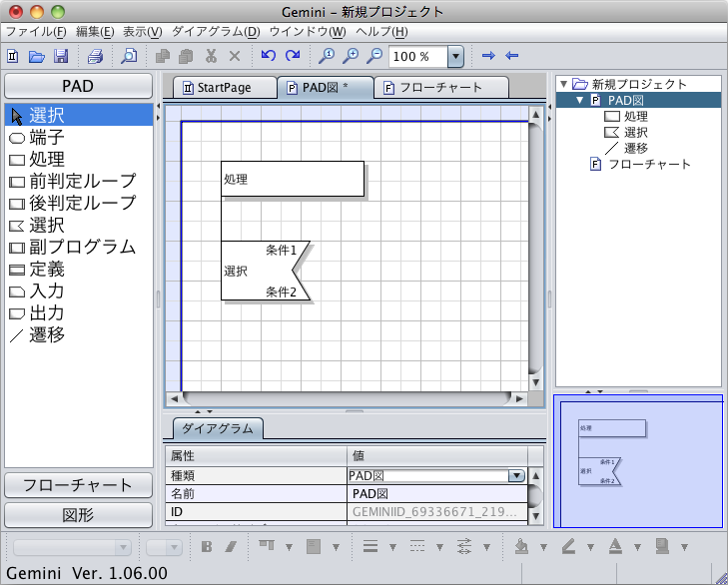Open print preview magnifier icon
728x585 pixels.
pyautogui.click(x=129, y=56)
